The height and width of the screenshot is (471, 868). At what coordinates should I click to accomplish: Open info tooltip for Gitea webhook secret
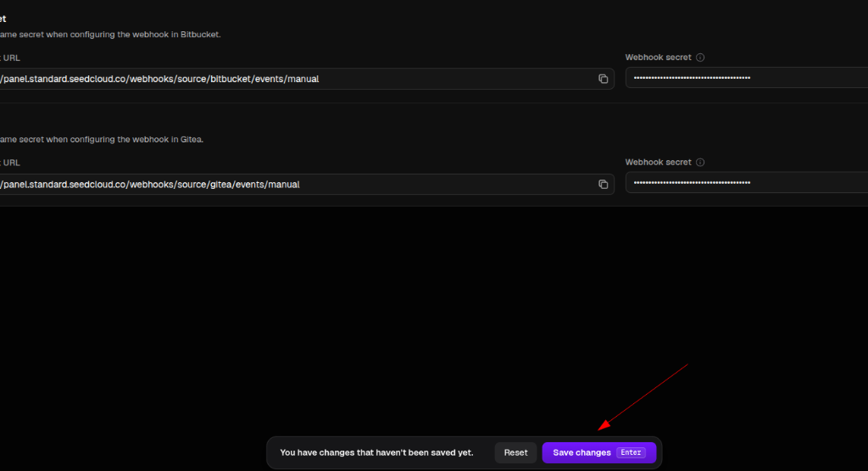700,162
